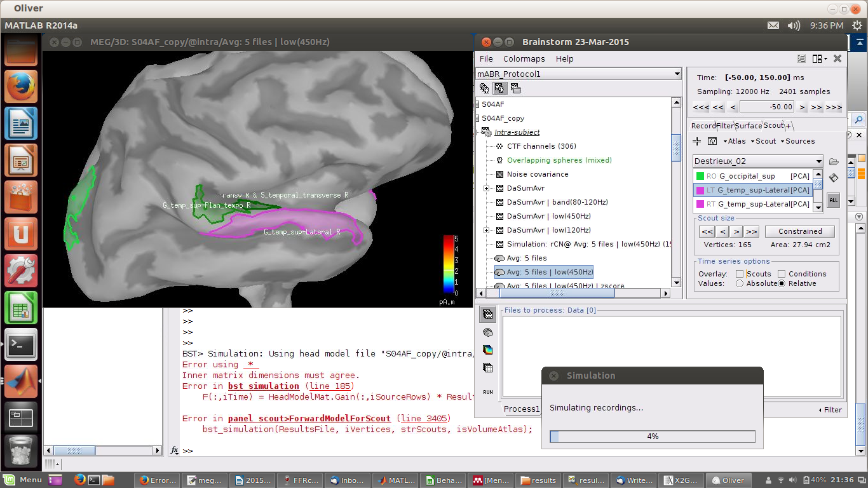Click the diamond icon beside scouts list
Screen dimensions: 868x488
click(x=834, y=179)
